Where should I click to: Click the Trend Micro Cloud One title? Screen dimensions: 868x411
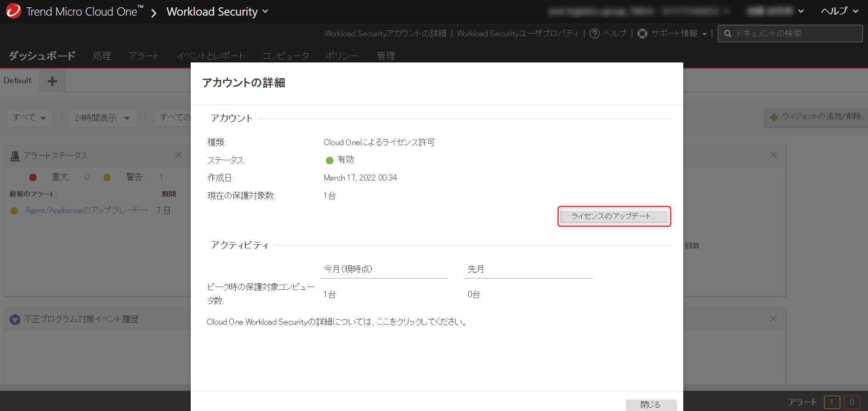pyautogui.click(x=85, y=11)
